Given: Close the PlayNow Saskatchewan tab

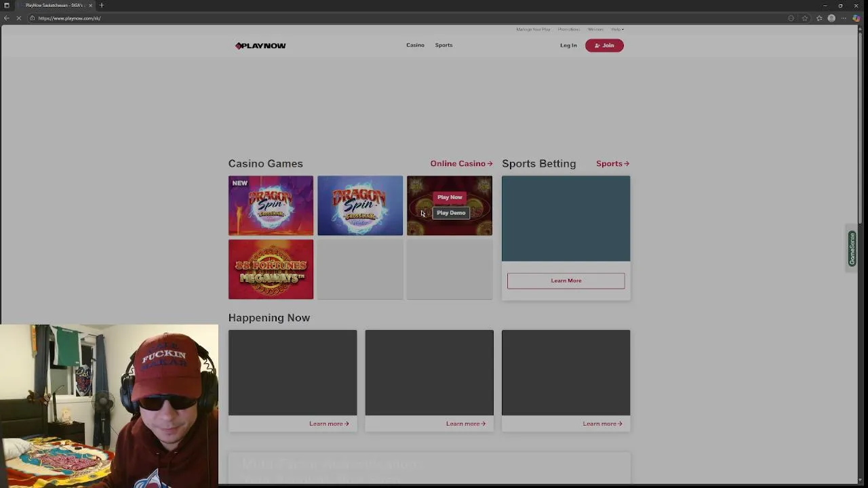Looking at the screenshot, I should [x=90, y=5].
